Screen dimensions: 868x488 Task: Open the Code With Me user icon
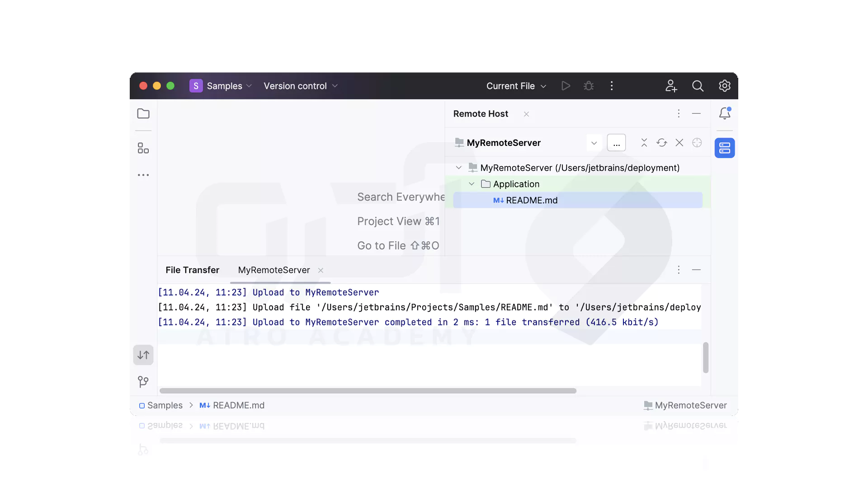click(x=671, y=86)
